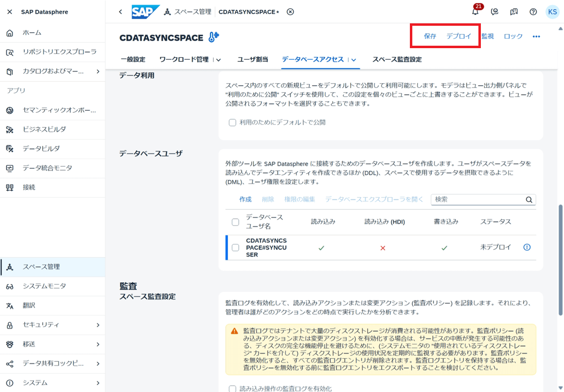The width and height of the screenshot is (564, 392).
Task: Toggle the select-all checkbox in the database user table header
Action: pyautogui.click(x=235, y=222)
